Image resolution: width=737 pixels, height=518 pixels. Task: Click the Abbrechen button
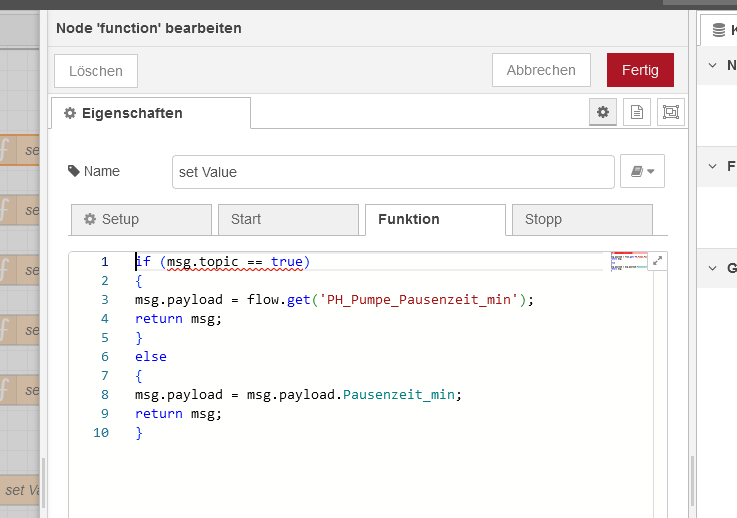pyautogui.click(x=541, y=70)
